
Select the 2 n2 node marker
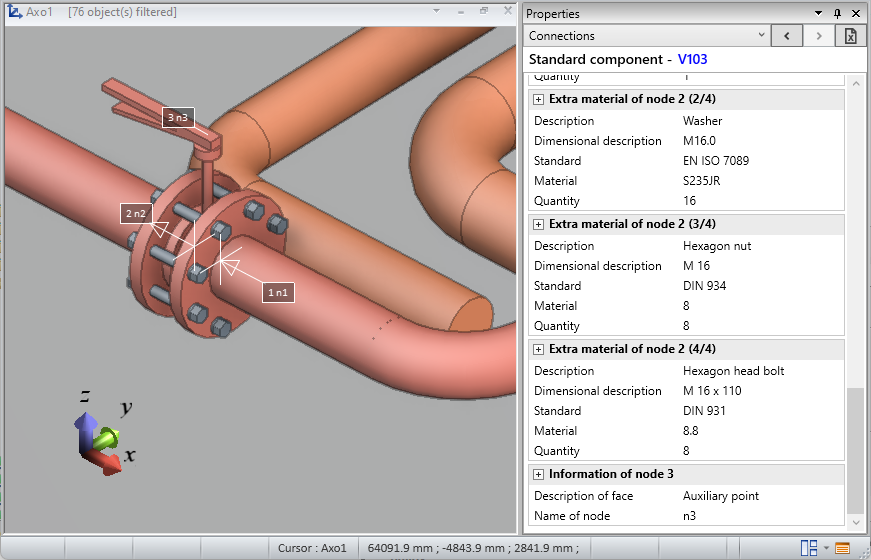136,213
